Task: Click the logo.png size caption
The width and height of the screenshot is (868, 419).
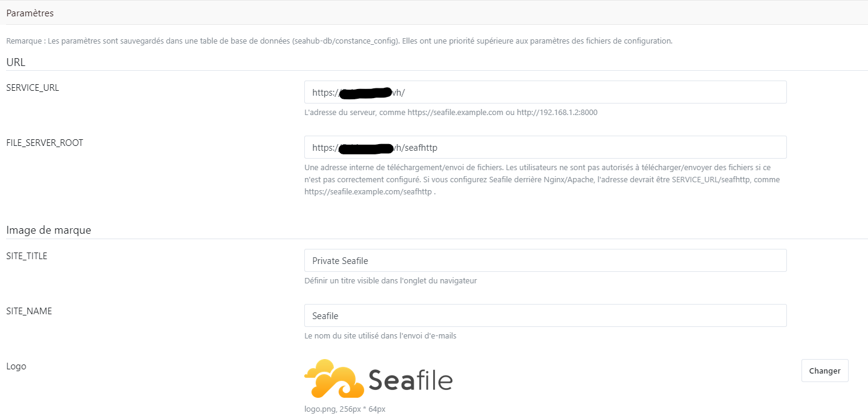Action: pyautogui.click(x=345, y=409)
